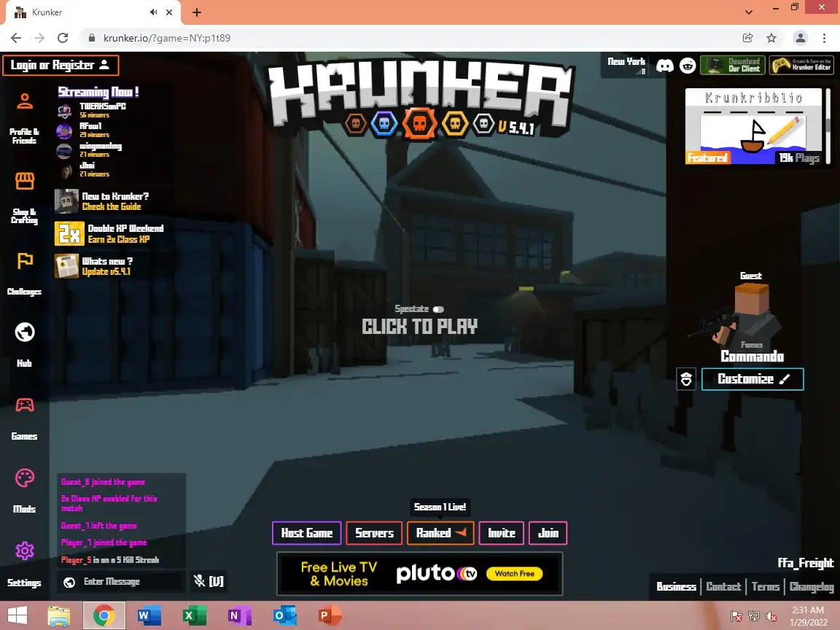
Task: Click the scrollbar beside featured game
Action: pyautogui.click(x=828, y=126)
